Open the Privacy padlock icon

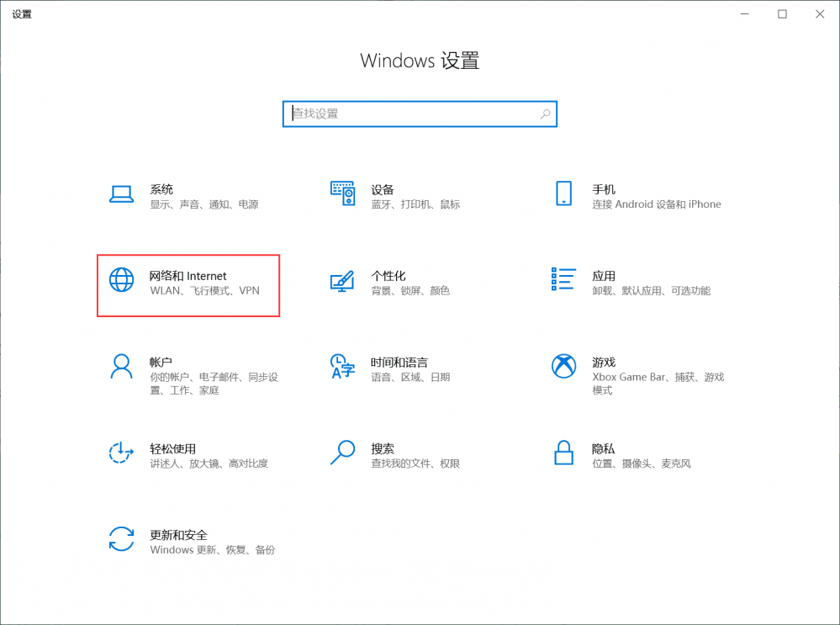point(563,453)
